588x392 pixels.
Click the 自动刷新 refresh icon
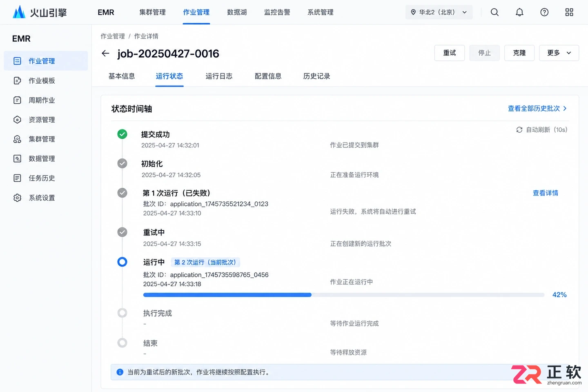[519, 130]
